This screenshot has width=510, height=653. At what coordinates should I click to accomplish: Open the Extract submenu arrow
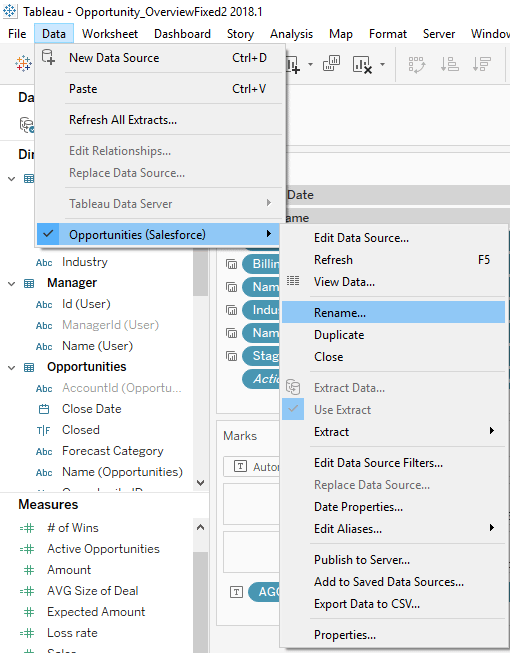[x=492, y=431]
